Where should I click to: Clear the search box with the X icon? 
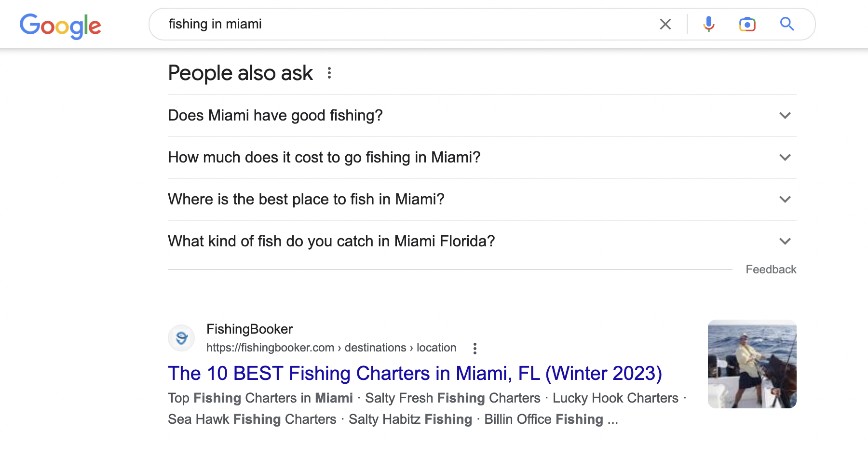coord(665,24)
